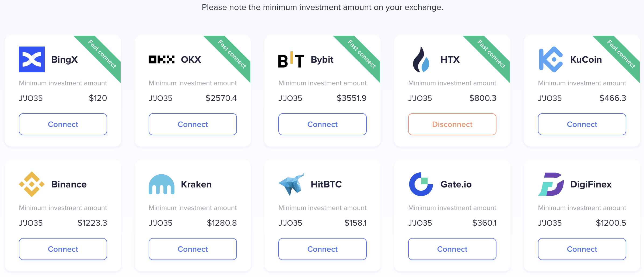Click the DigiFinex logo icon

(551, 184)
